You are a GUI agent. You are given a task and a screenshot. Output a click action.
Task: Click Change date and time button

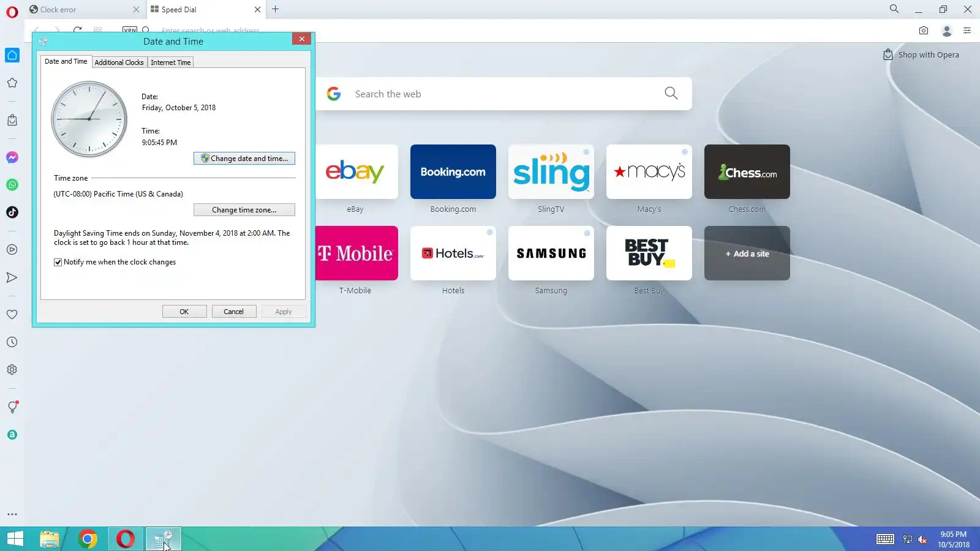pos(244,159)
